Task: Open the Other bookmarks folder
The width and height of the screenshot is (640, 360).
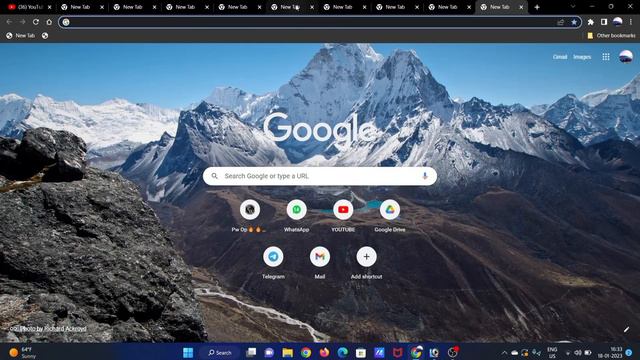Action: coord(611,36)
